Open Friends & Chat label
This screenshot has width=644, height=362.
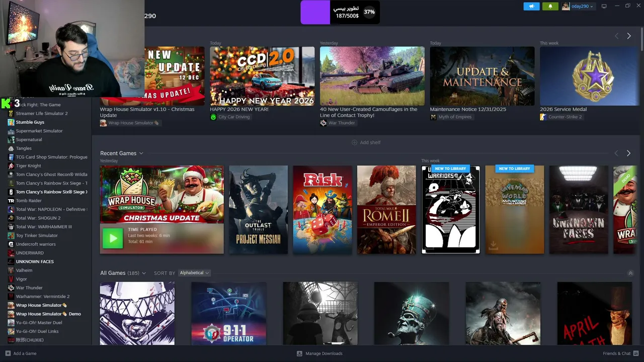[x=617, y=353]
